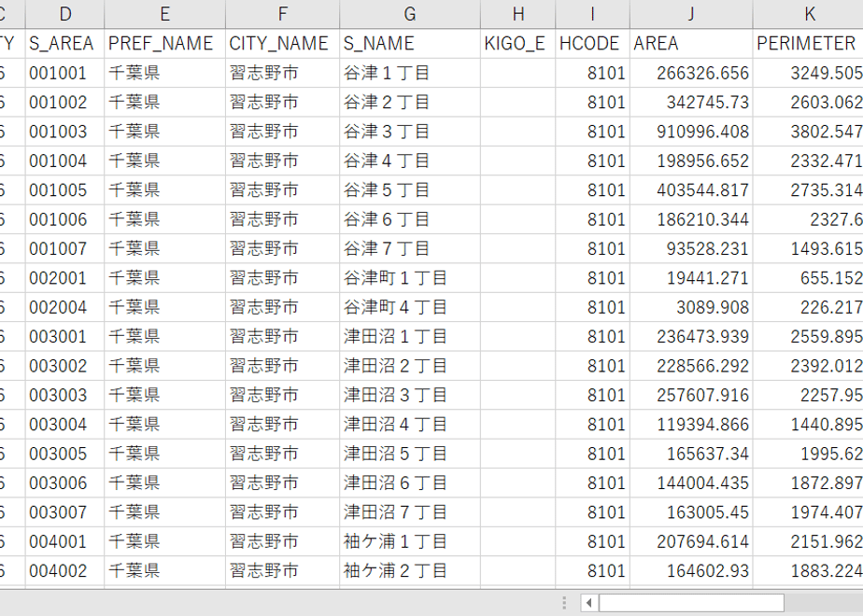Screen dimensions: 863x616
Task: Select cell with S_AREA value 002004
Action: 65,307
